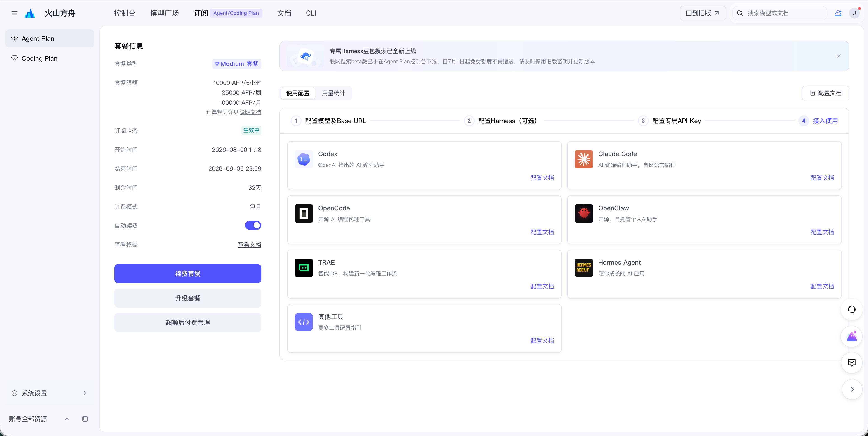Open the 模型广场 nav item
The width and height of the screenshot is (868, 436).
(164, 13)
